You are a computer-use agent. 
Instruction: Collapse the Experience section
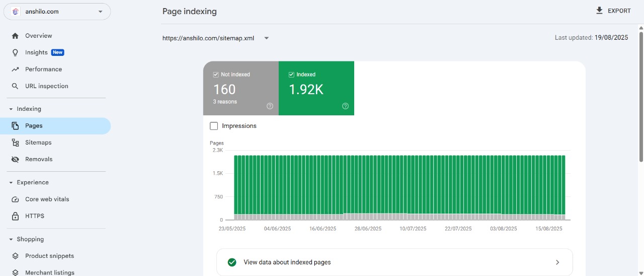11,182
